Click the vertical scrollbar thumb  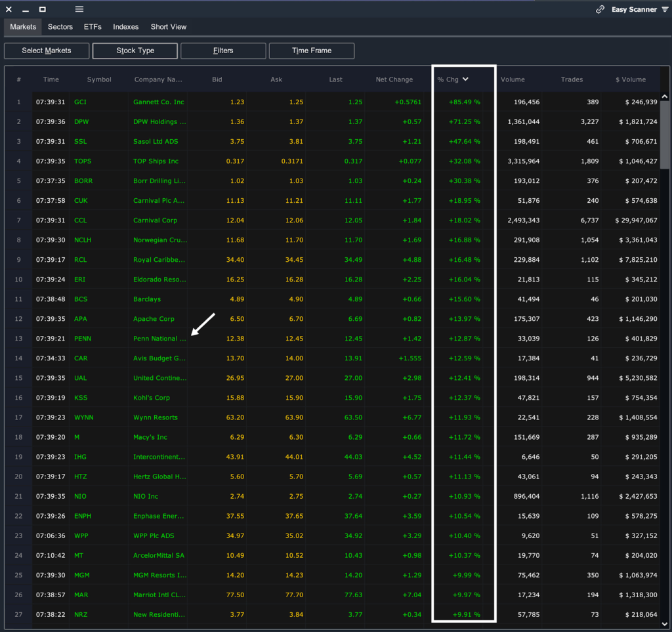click(x=664, y=135)
